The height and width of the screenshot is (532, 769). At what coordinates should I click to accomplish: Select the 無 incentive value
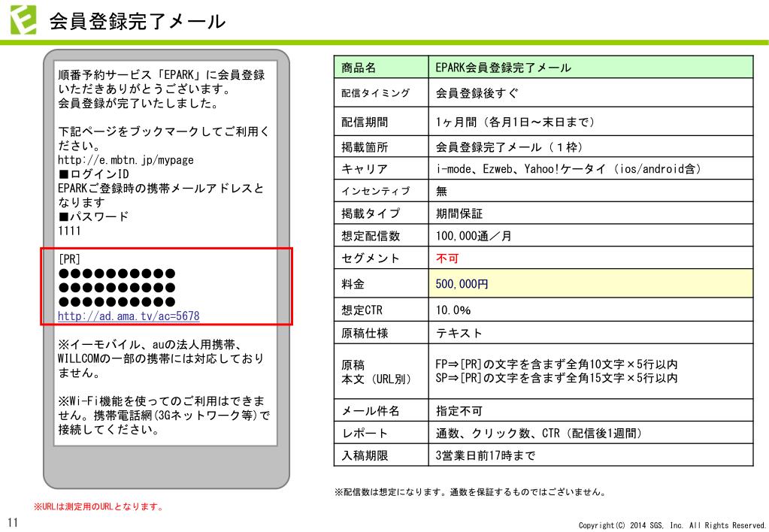tap(441, 191)
